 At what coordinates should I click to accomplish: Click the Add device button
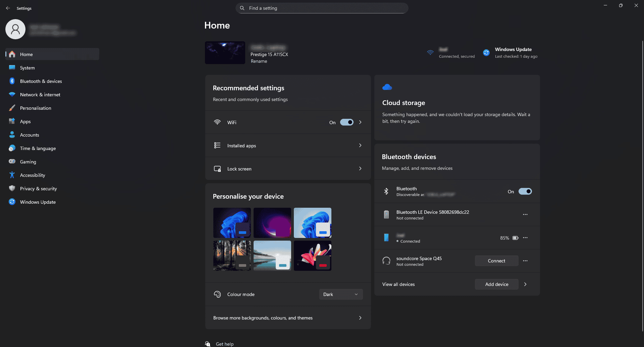coord(496,284)
